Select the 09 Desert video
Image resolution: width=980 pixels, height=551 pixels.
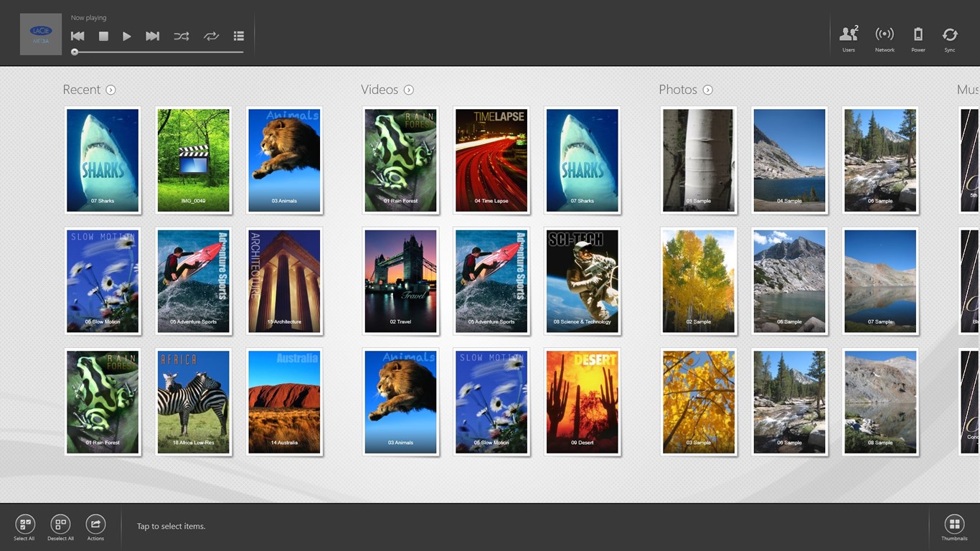click(582, 402)
